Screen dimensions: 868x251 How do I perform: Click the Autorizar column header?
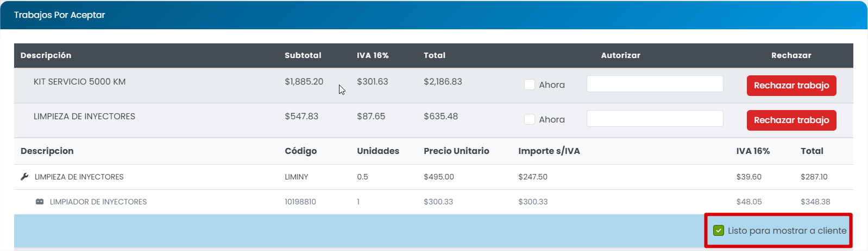coord(620,55)
